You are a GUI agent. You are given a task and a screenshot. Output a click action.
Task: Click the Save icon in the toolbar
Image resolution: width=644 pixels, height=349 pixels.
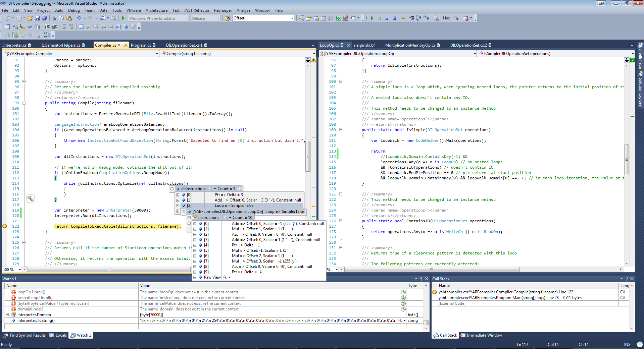tap(37, 18)
